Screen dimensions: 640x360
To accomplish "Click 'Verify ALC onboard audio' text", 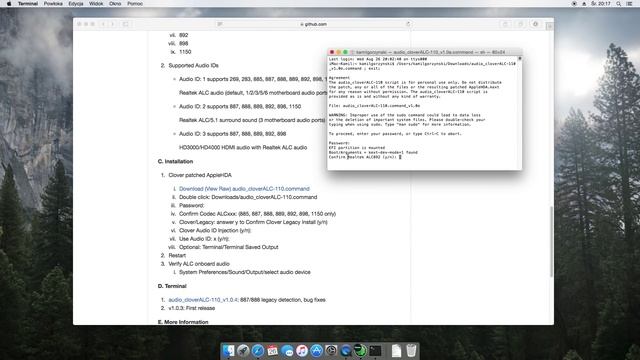I will (x=199, y=264).
